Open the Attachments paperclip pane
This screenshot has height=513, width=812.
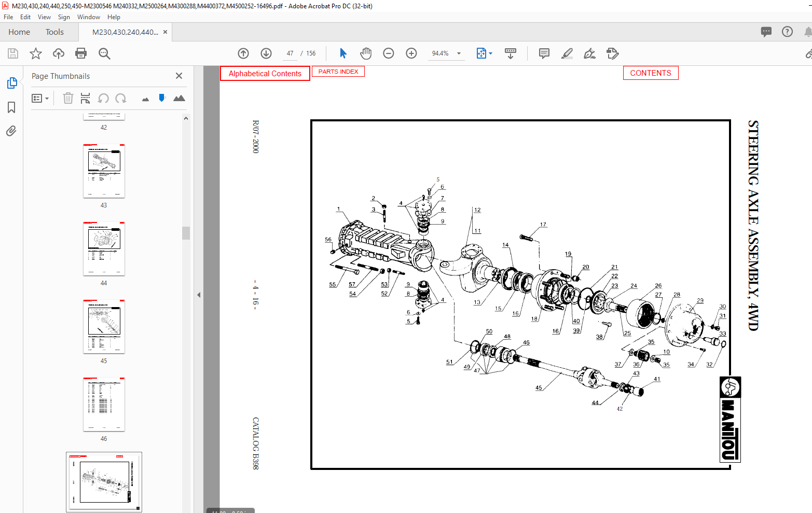(x=11, y=131)
